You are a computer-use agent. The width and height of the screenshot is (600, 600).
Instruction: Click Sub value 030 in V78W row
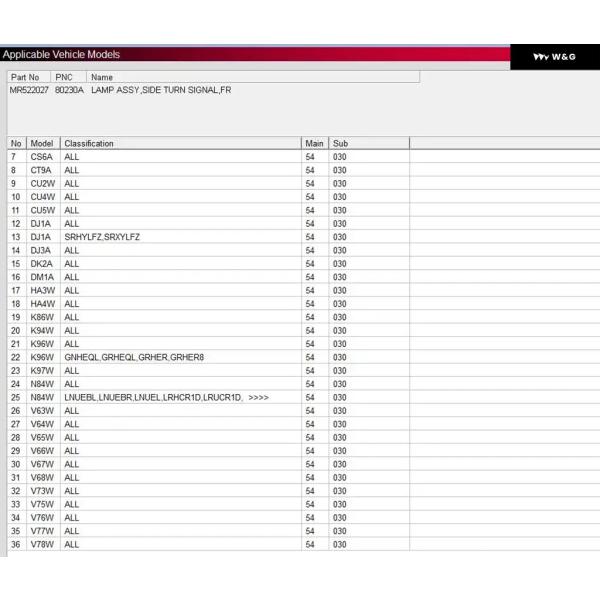coord(339,545)
